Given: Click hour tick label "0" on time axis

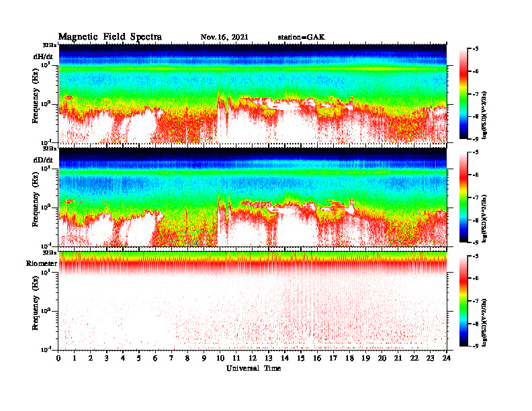Looking at the screenshot, I should [x=58, y=359].
